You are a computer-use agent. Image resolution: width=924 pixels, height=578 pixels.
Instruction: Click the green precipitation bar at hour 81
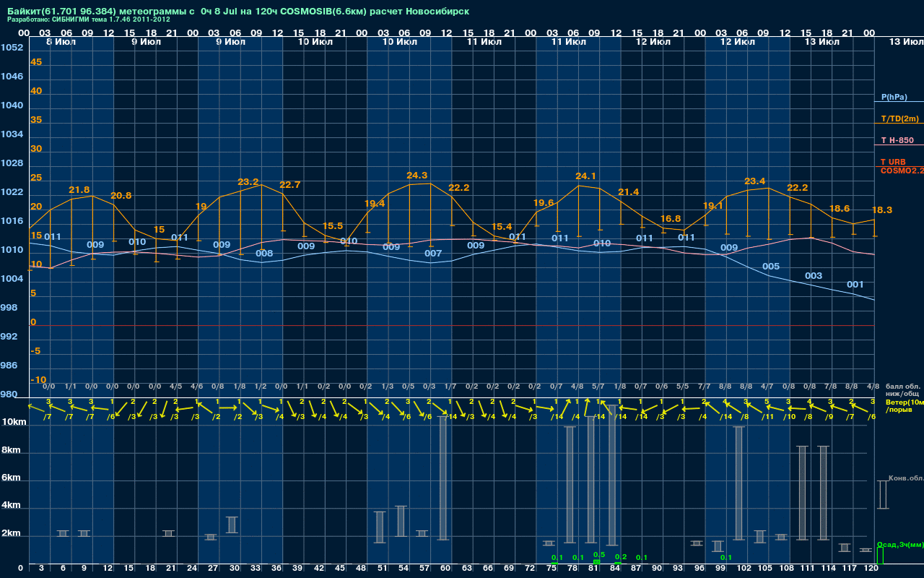pyautogui.click(x=597, y=561)
